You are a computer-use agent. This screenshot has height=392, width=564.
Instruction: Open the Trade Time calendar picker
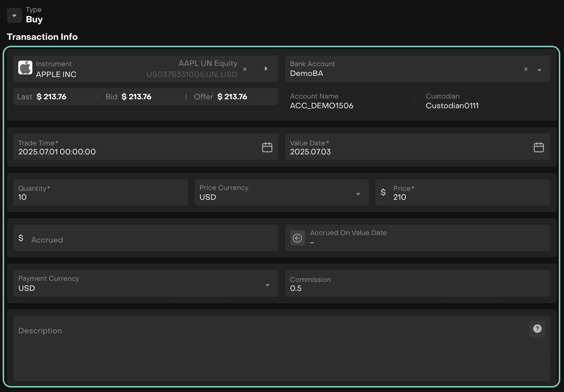(x=267, y=147)
